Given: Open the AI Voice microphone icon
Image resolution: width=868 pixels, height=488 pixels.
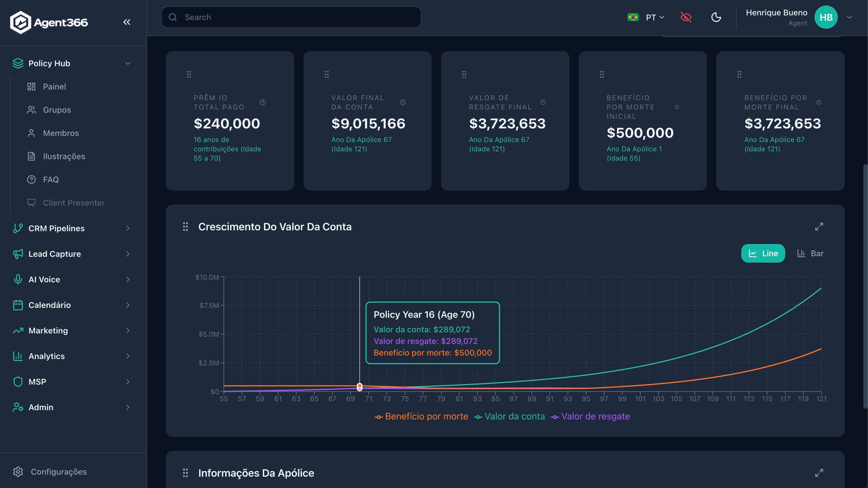Looking at the screenshot, I should tap(18, 279).
